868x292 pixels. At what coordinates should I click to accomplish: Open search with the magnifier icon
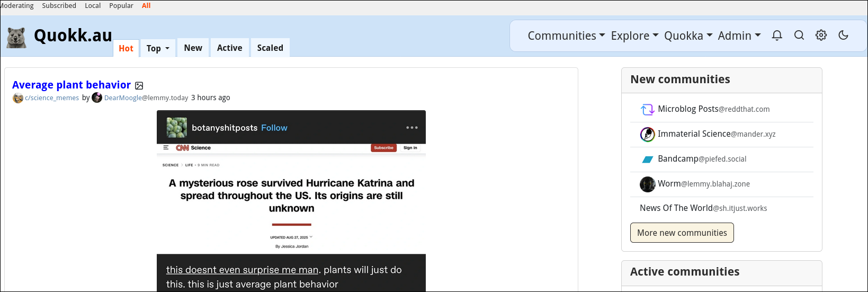pyautogui.click(x=799, y=36)
